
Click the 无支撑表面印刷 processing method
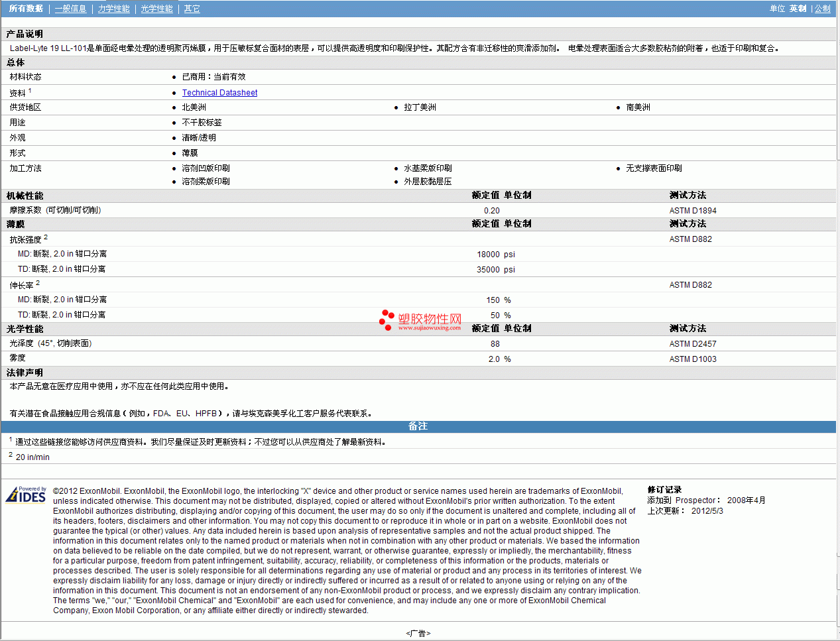pyautogui.click(x=654, y=168)
